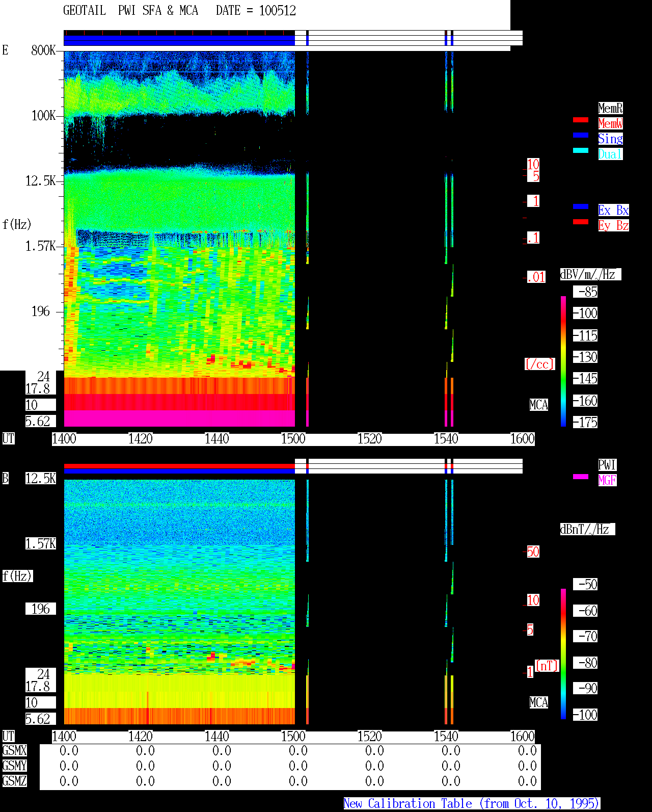652x812 pixels.
Task: Click the blue Ex Bx legend swatch
Action: (581, 206)
